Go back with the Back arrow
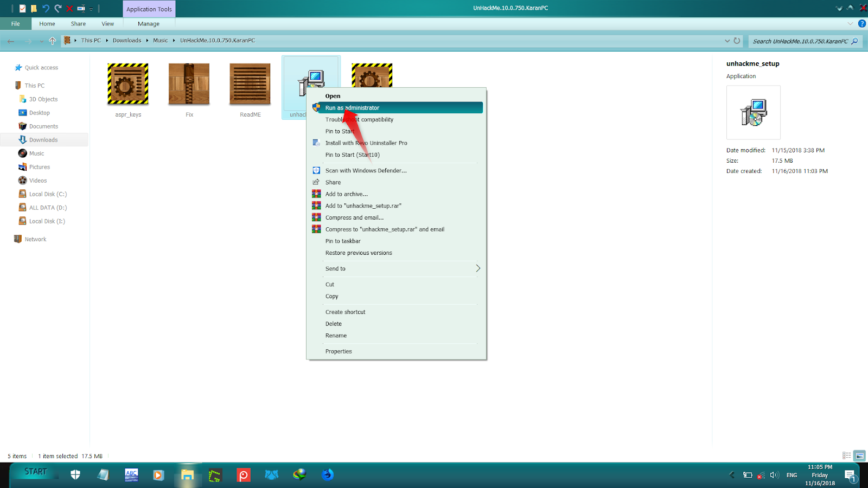Screen dimensions: 868x488 11,41
